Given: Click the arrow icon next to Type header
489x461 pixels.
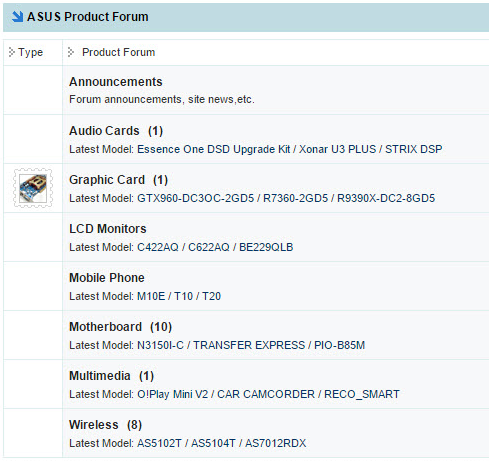Looking at the screenshot, I should (x=12, y=52).
